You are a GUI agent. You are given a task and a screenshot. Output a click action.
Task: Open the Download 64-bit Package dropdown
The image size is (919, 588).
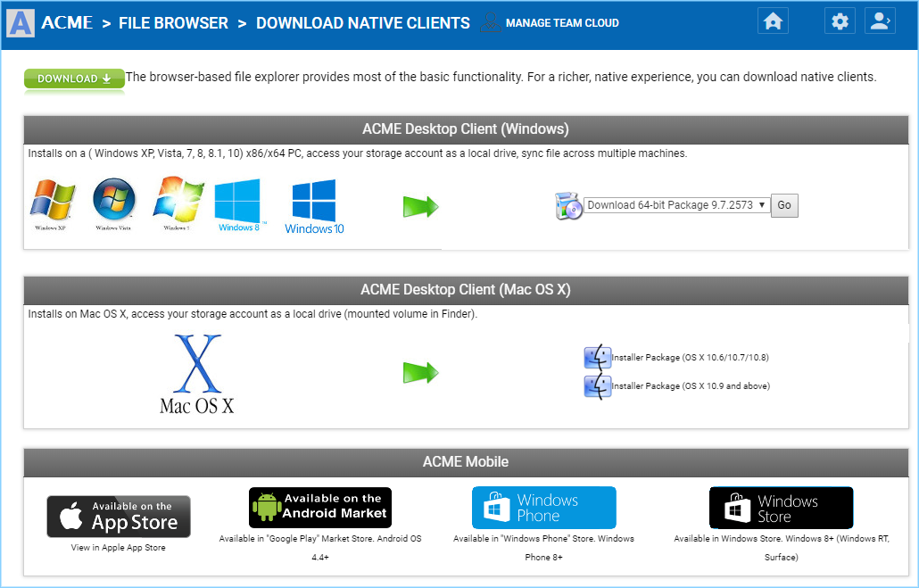click(677, 205)
